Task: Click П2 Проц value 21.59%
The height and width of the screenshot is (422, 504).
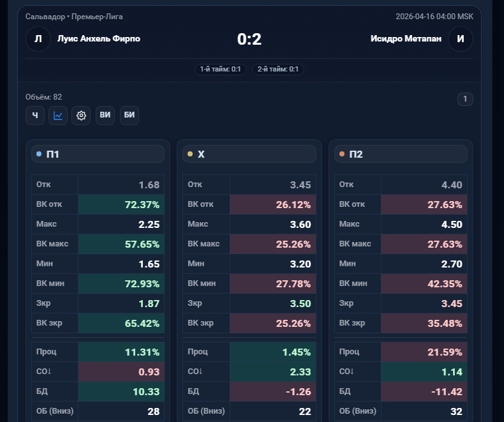Action: pyautogui.click(x=445, y=352)
